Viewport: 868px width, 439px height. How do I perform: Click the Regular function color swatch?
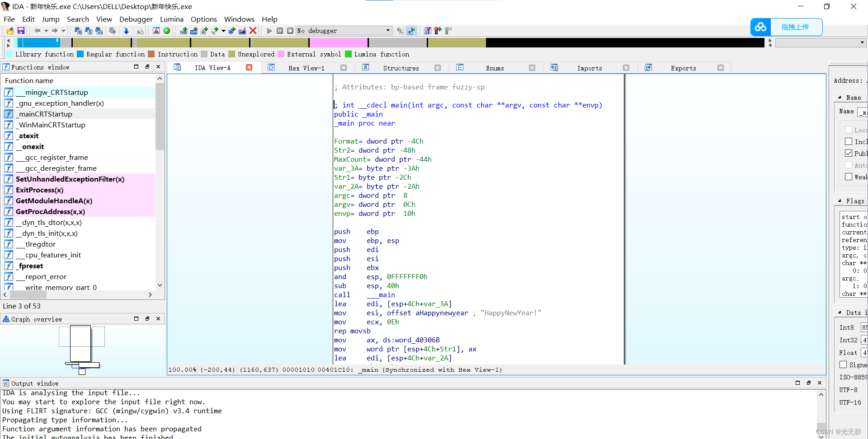pyautogui.click(x=80, y=54)
